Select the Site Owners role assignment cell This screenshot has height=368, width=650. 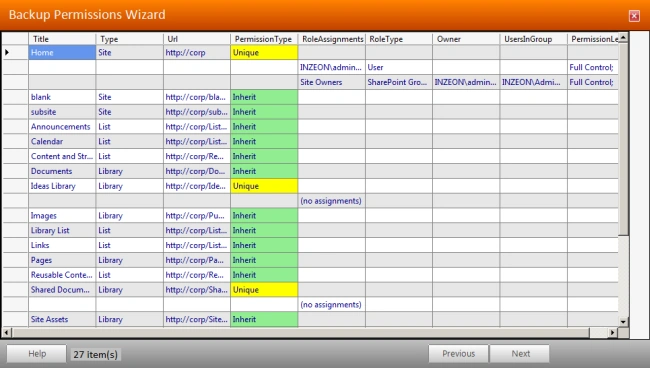pyautogui.click(x=332, y=82)
